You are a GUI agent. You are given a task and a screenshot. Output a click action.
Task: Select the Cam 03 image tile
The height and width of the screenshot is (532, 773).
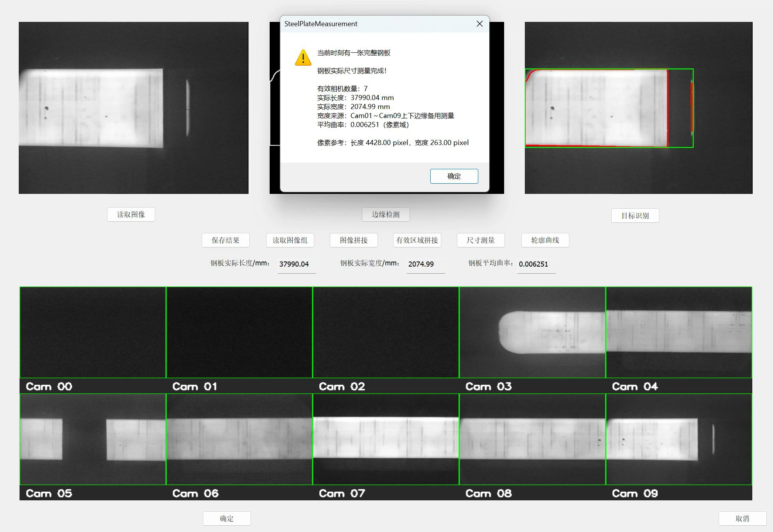tap(533, 332)
